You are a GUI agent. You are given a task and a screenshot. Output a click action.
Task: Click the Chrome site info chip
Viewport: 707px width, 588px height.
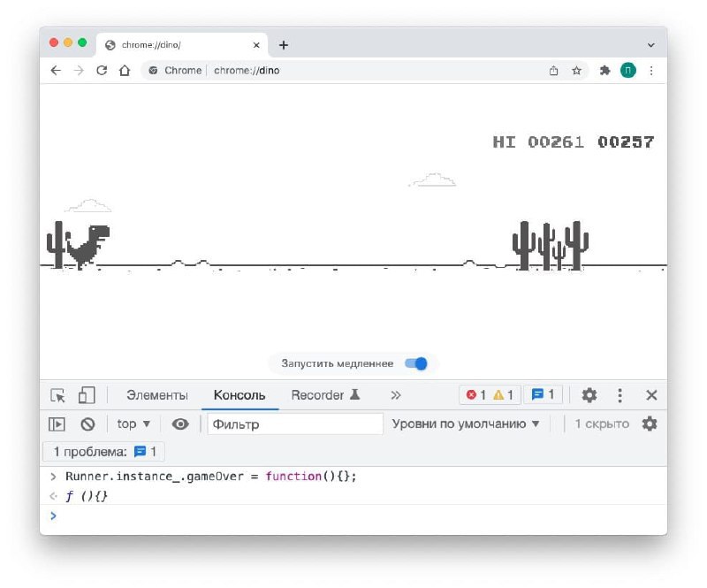pyautogui.click(x=175, y=71)
